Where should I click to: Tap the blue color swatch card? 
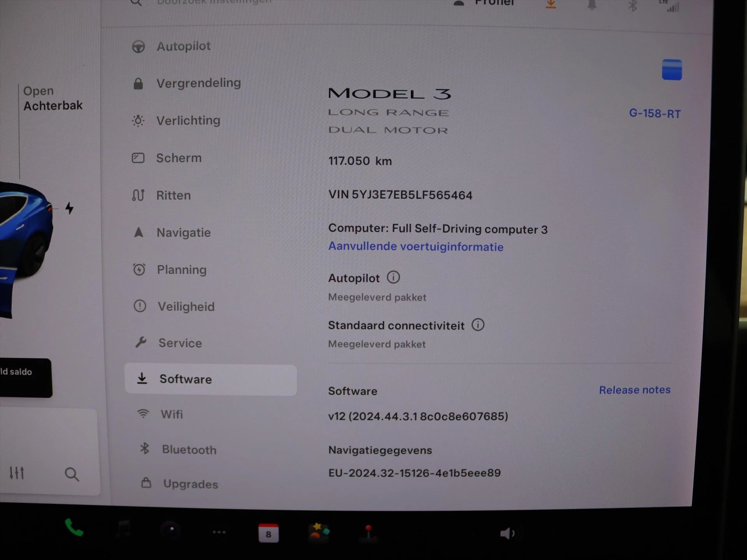point(672,70)
